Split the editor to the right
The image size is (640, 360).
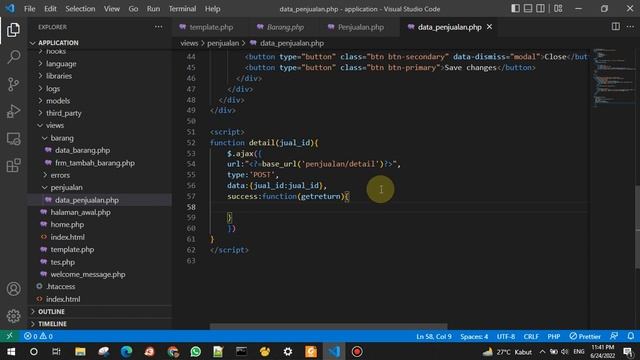616,27
